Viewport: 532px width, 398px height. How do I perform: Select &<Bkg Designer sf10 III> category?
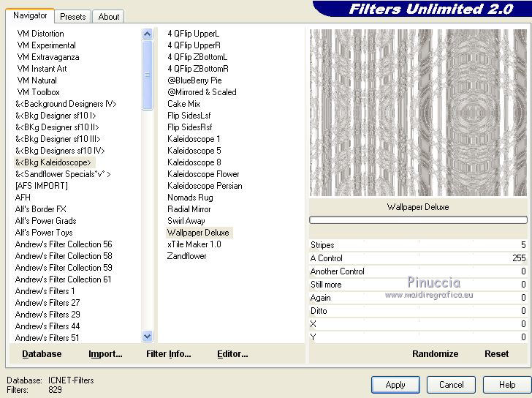58,139
